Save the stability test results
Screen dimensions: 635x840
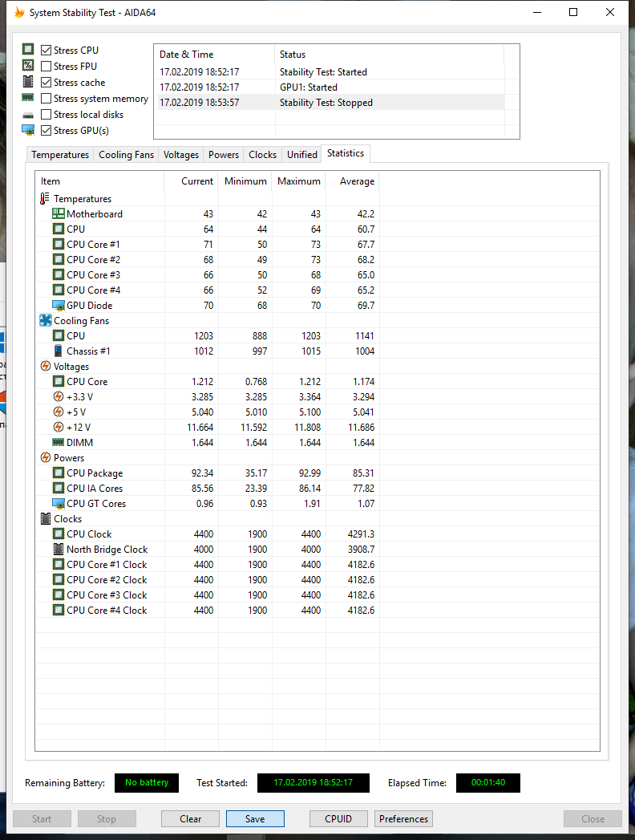(x=255, y=819)
